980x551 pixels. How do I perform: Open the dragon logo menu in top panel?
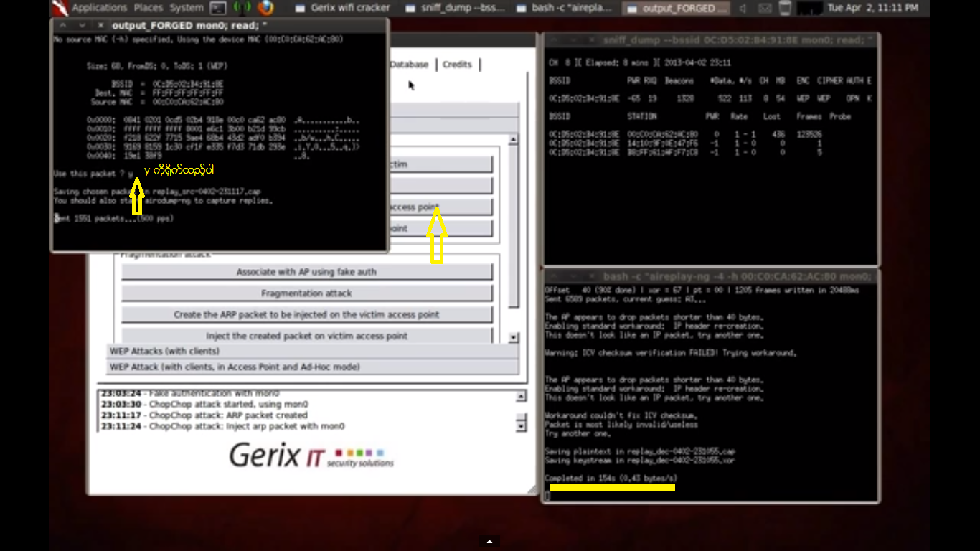(60, 8)
